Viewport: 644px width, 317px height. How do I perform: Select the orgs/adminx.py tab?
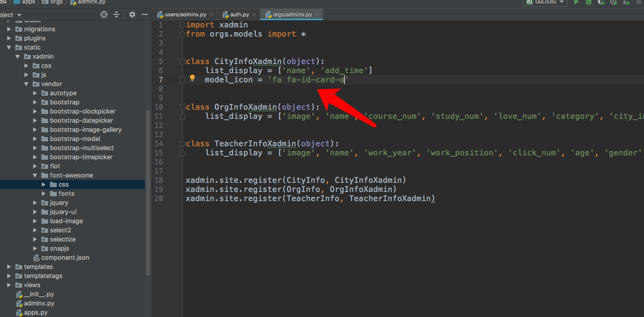292,15
